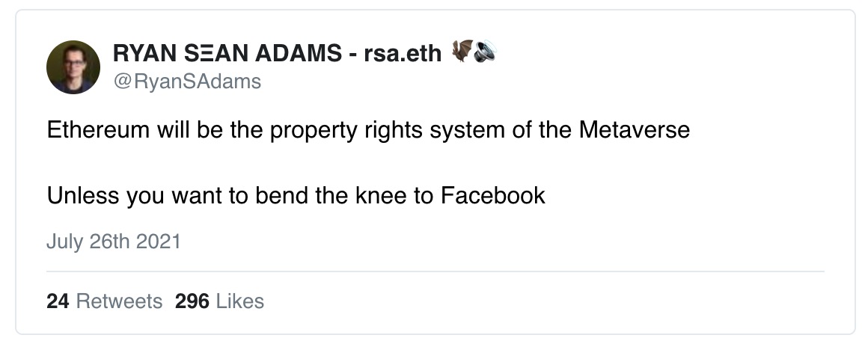Screen dimensions: 868x344
Task: Click the July 26th 2021 timestamp
Action: pyautogui.click(x=114, y=242)
